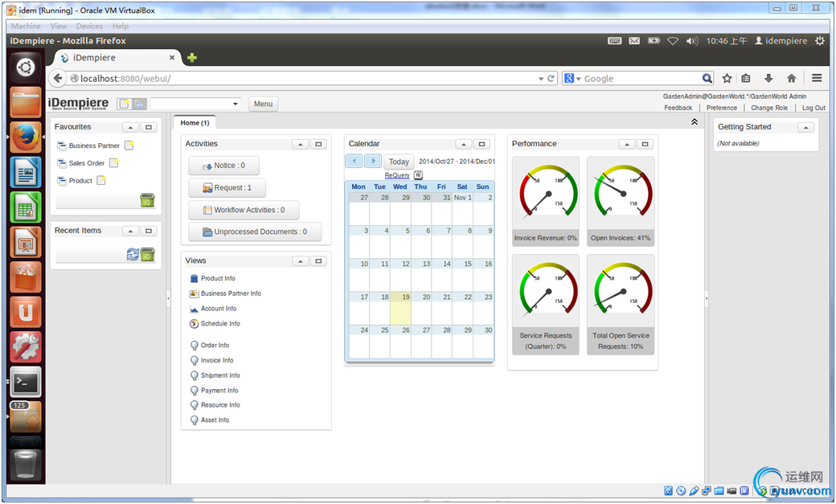Go to previous calendar period

point(354,161)
